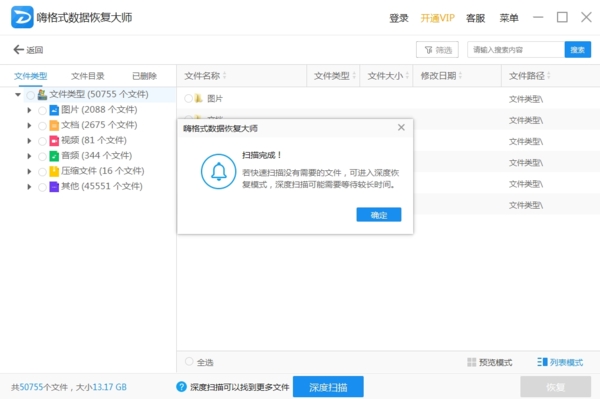Open 客服 in the title bar
This screenshot has height=399, width=600.
(476, 18)
